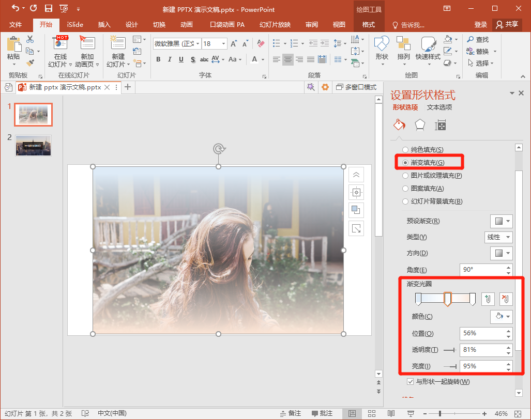Image resolution: width=531 pixels, height=420 pixels.
Task: Toggle rotate with shape (与形状一起旋转) checkbox
Action: [x=411, y=382]
